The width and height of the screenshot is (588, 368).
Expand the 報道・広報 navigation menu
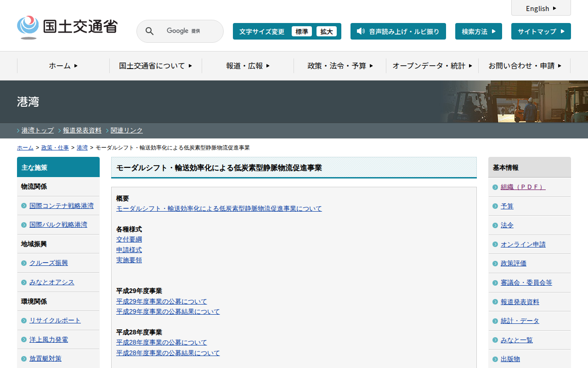(x=248, y=66)
